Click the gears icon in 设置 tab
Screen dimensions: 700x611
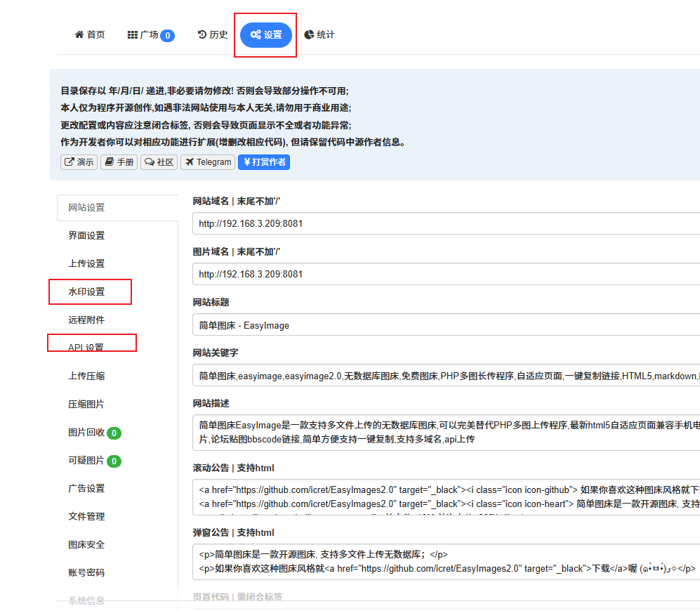click(x=256, y=34)
